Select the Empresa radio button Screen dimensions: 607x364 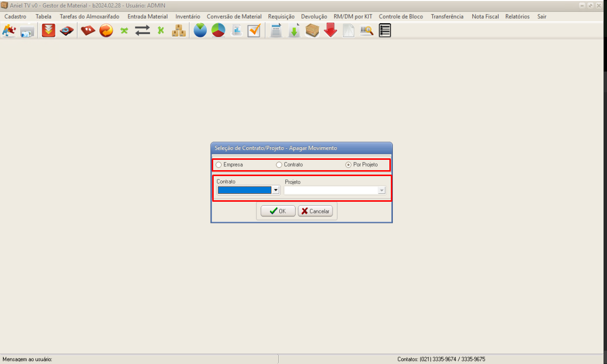[219, 165]
